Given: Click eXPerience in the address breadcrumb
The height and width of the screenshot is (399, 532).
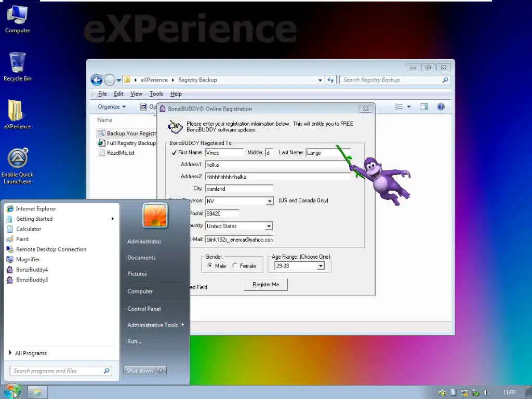Looking at the screenshot, I should [x=154, y=80].
